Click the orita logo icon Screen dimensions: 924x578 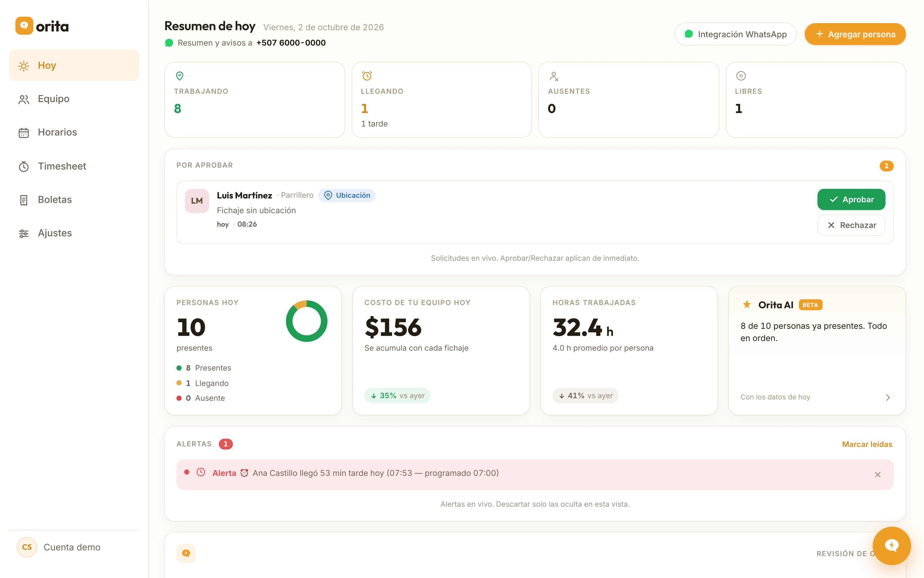(x=24, y=26)
